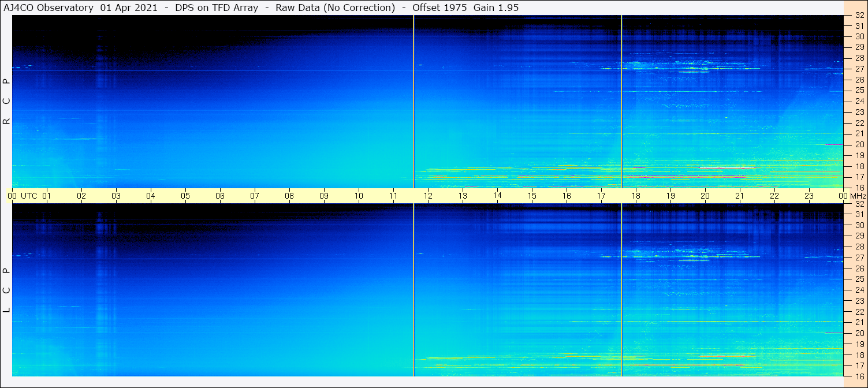Click the 24 MHz label in RCP scale
Viewport: 868px width, 388px height.
pos(859,101)
